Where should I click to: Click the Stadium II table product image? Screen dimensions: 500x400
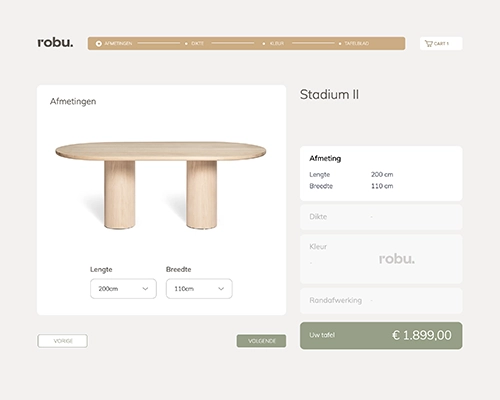[x=161, y=185]
